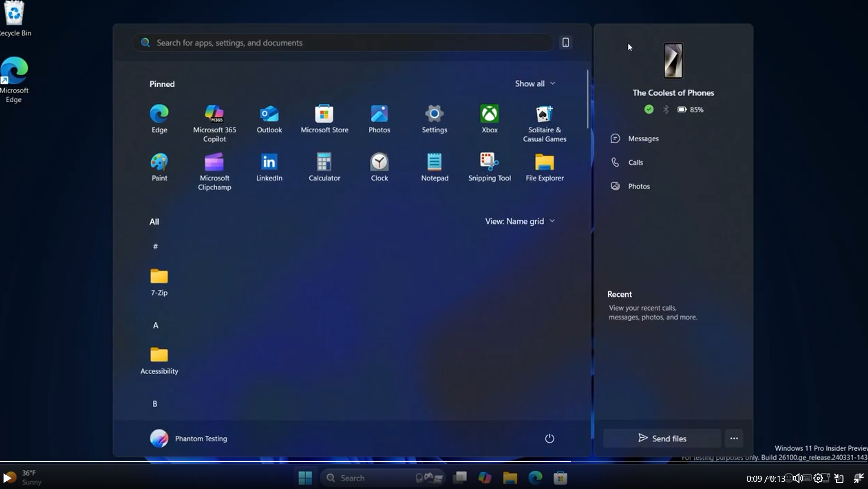Click the Pinned section heading

[162, 84]
